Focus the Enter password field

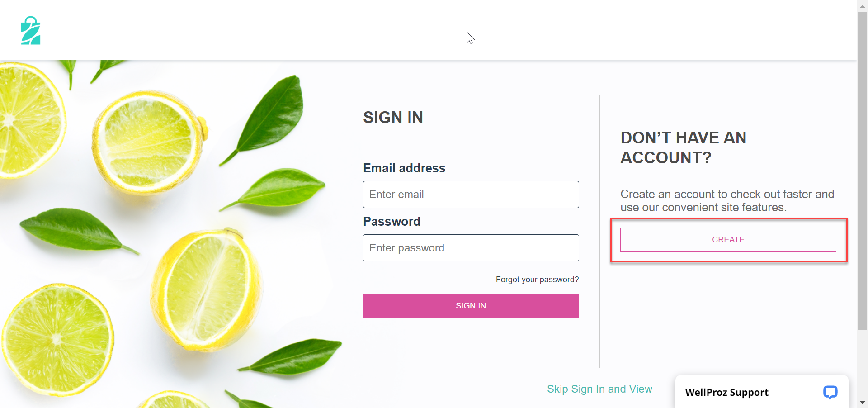(471, 248)
